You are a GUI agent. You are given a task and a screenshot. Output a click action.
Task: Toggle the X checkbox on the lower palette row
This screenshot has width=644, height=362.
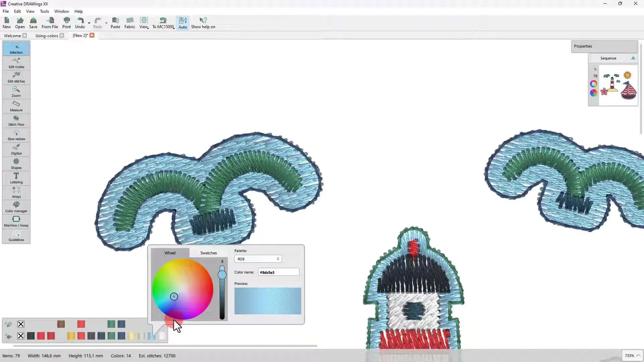pos(21,336)
